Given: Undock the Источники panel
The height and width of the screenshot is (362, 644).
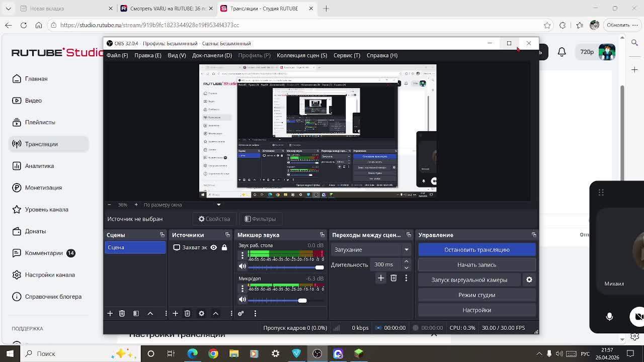Looking at the screenshot, I should (227, 235).
